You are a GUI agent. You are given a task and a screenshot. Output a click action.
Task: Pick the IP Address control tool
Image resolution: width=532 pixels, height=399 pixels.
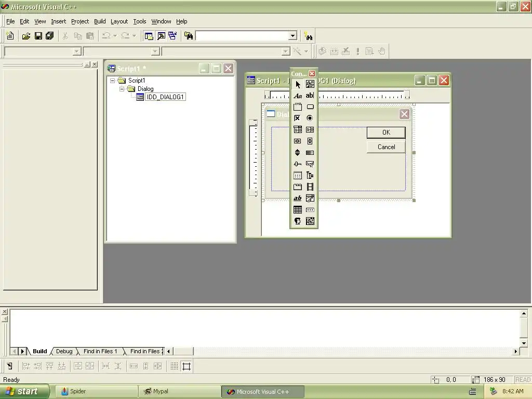[x=310, y=210]
